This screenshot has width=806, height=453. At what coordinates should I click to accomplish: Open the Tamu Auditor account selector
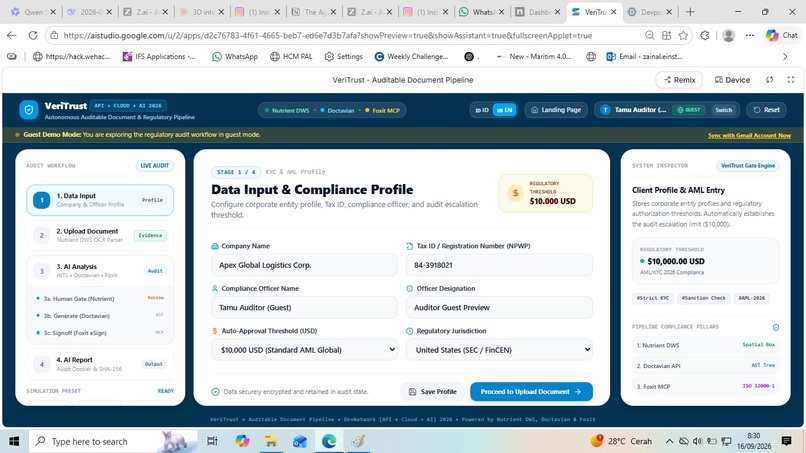[667, 110]
